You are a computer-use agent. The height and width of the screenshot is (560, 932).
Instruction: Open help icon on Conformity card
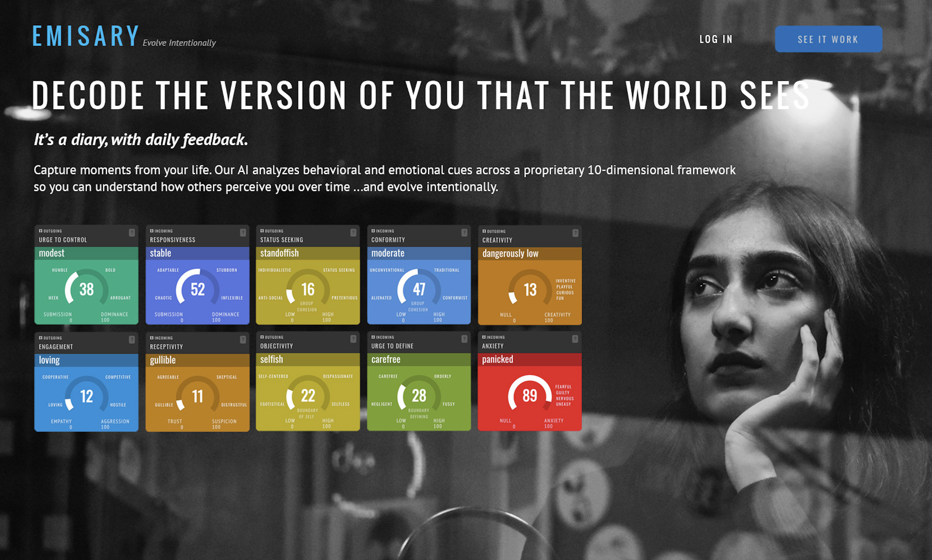pyautogui.click(x=464, y=233)
